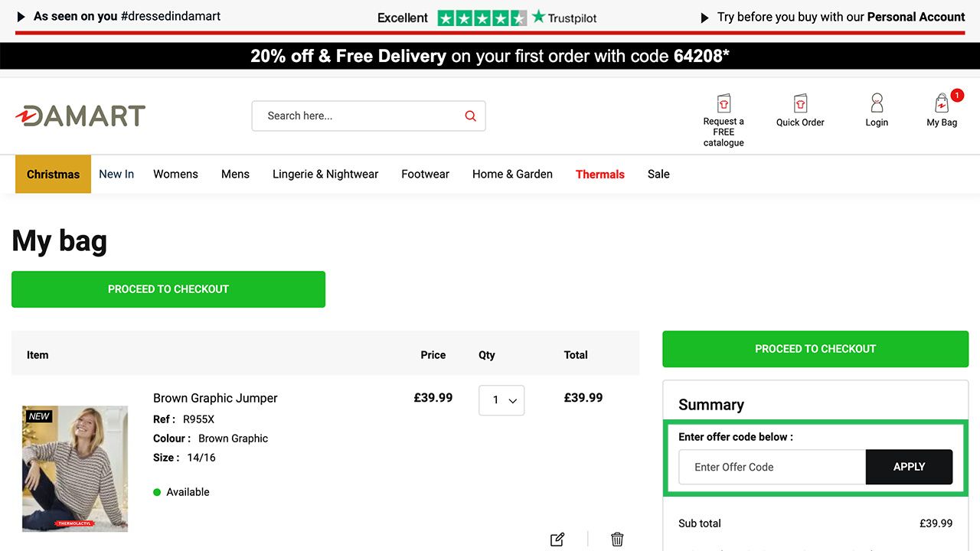Open the Christmas menu tab

pos(53,174)
